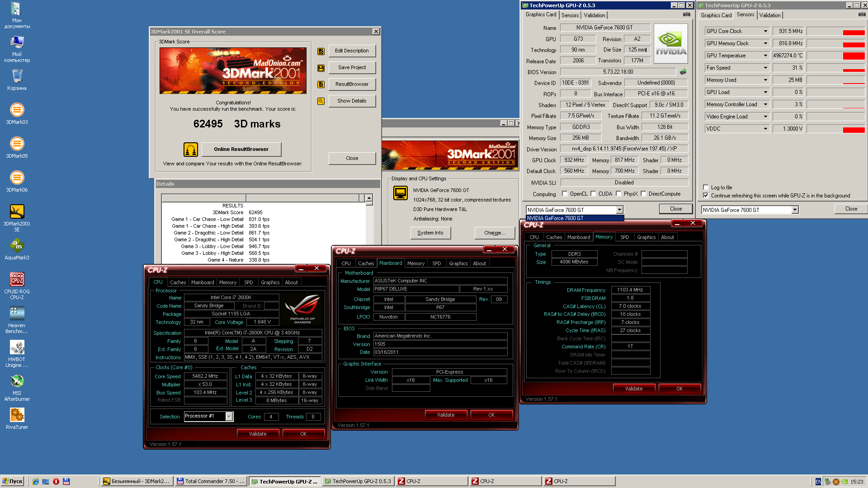Image resolution: width=868 pixels, height=488 pixels.
Task: Click the Edit Description button
Action: [x=352, y=51]
